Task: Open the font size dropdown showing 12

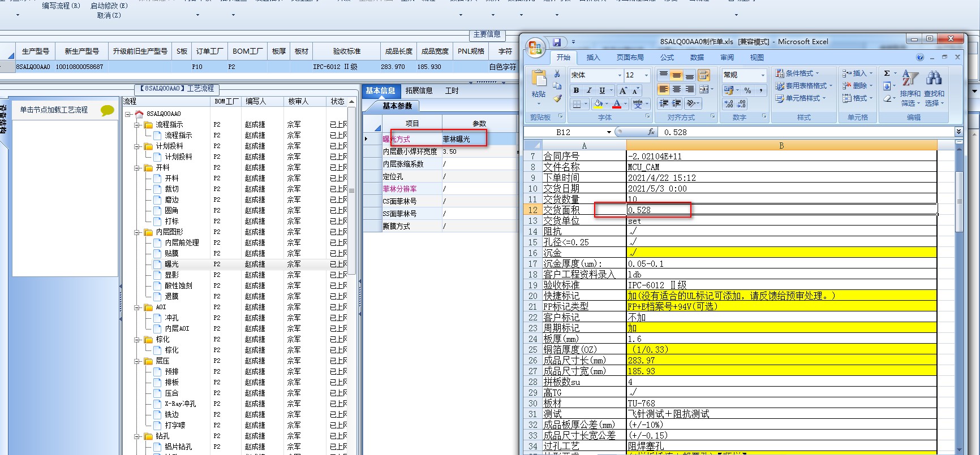Action: click(x=647, y=75)
